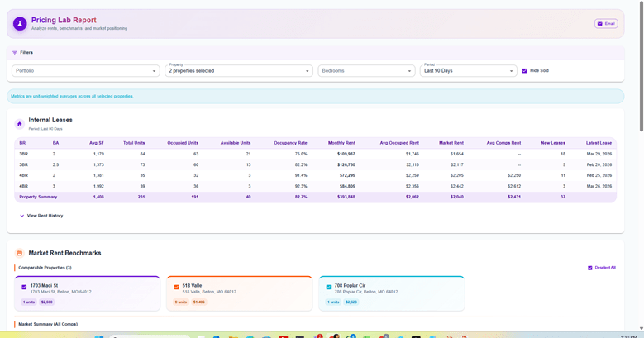Expand the Bedrooms filter dropdown
The width and height of the screenshot is (644, 338).
coord(366,71)
